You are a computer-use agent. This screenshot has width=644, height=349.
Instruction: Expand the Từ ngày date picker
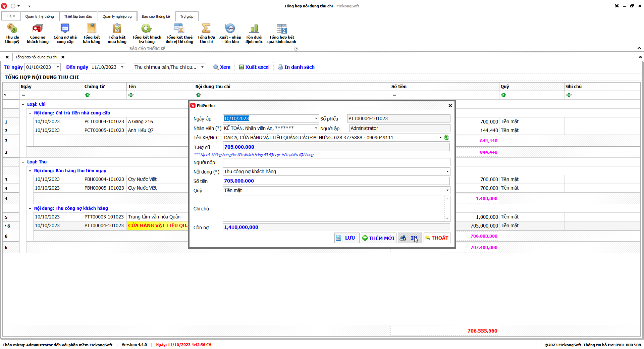point(58,67)
